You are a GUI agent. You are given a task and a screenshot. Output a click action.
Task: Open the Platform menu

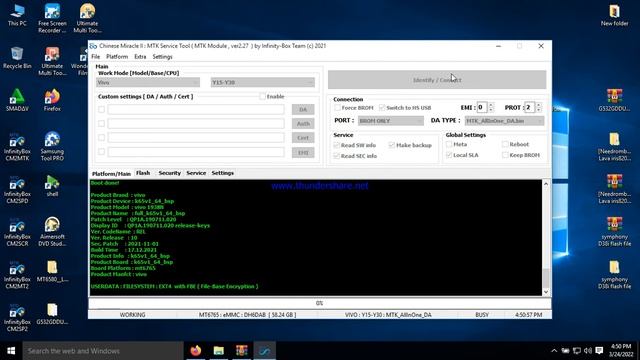(x=117, y=57)
